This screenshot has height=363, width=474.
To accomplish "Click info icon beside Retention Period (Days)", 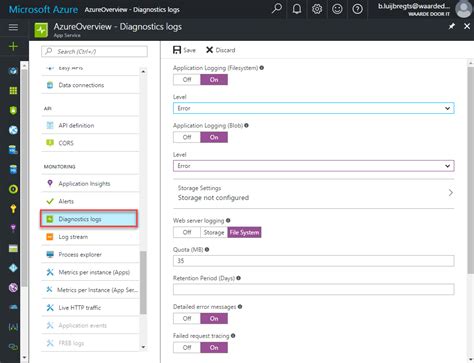I will tap(239, 278).
